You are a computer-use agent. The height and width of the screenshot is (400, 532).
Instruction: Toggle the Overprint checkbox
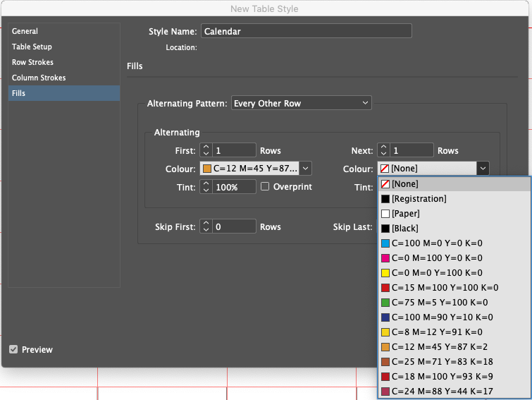coord(266,187)
